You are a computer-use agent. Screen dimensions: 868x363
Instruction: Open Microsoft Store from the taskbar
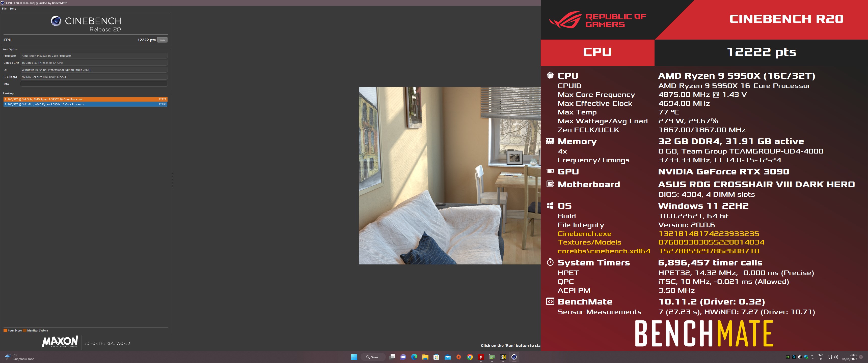point(436,357)
